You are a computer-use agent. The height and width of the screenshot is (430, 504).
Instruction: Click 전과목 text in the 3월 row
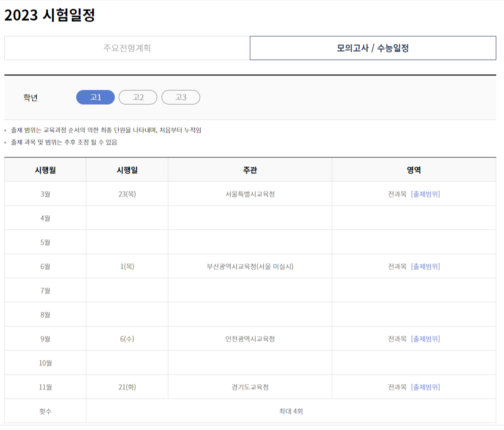coord(397,194)
